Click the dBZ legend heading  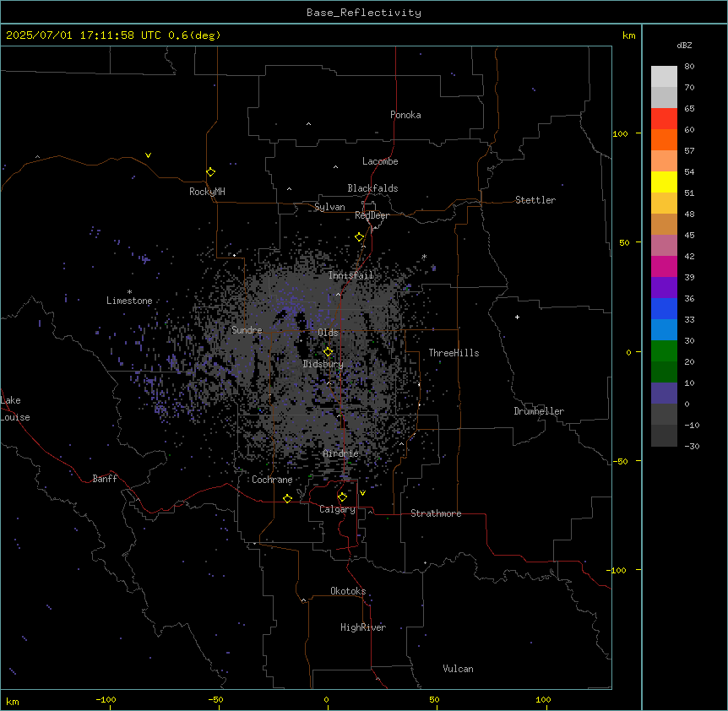pos(684,45)
